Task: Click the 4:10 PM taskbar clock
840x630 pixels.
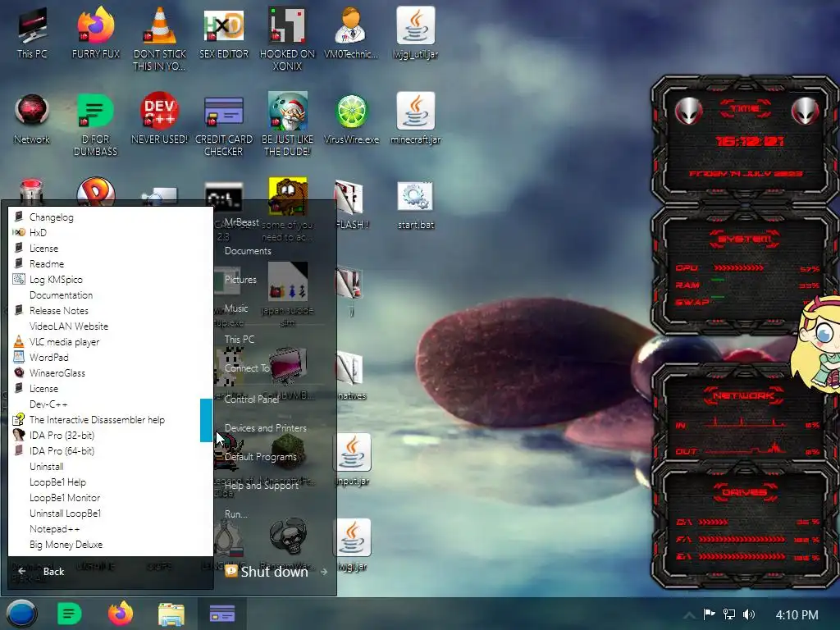Action: tap(797, 614)
